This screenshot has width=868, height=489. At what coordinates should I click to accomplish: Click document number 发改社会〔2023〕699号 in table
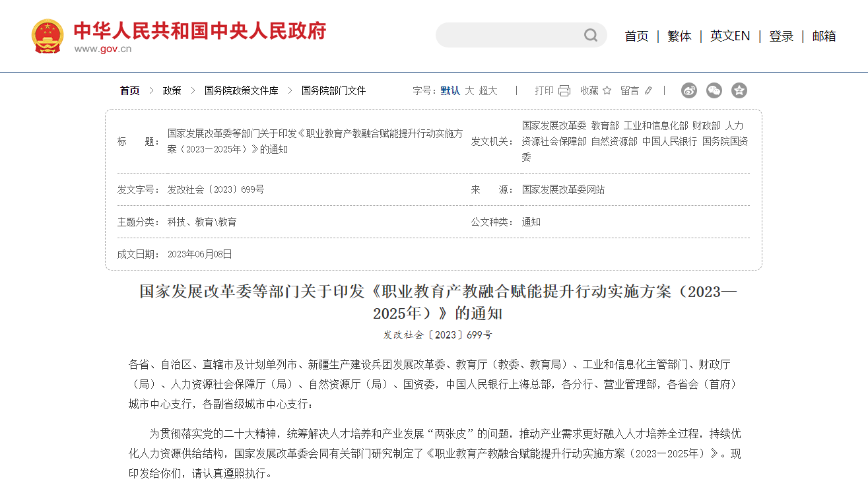point(216,189)
